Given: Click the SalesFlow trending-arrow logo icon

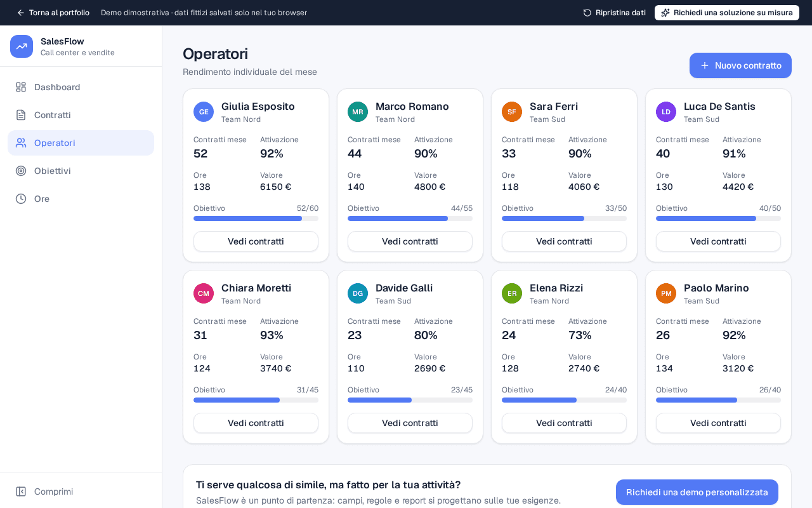Looking at the screenshot, I should [x=22, y=46].
